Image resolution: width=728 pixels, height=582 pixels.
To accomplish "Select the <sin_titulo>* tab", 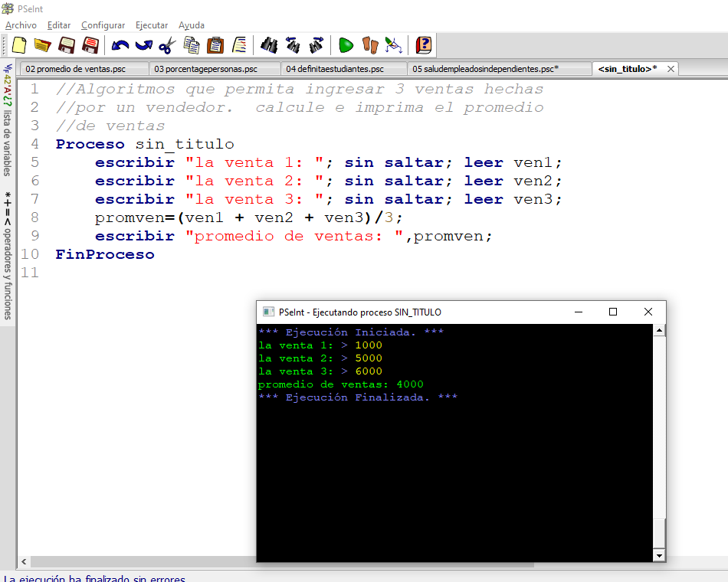I will point(627,69).
